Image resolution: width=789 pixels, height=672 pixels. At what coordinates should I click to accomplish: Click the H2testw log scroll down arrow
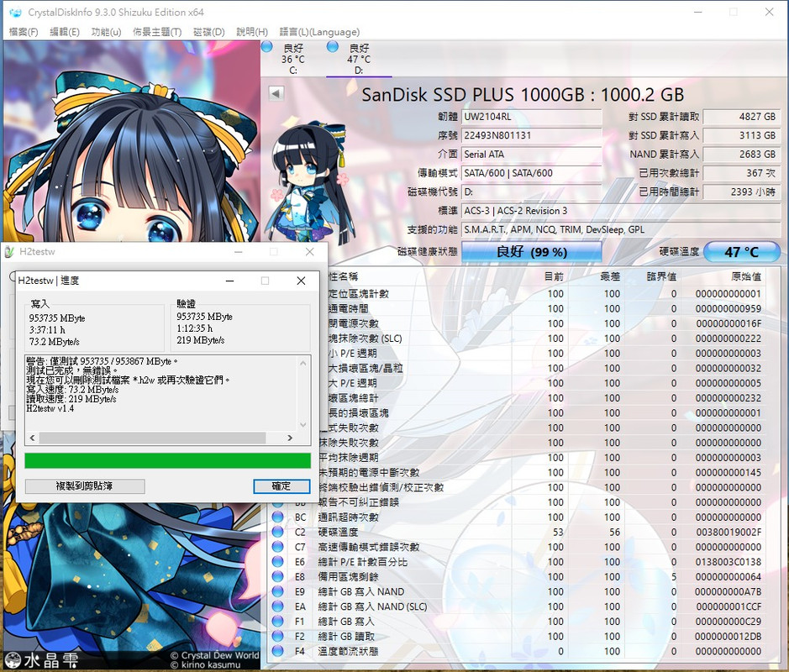(x=303, y=425)
